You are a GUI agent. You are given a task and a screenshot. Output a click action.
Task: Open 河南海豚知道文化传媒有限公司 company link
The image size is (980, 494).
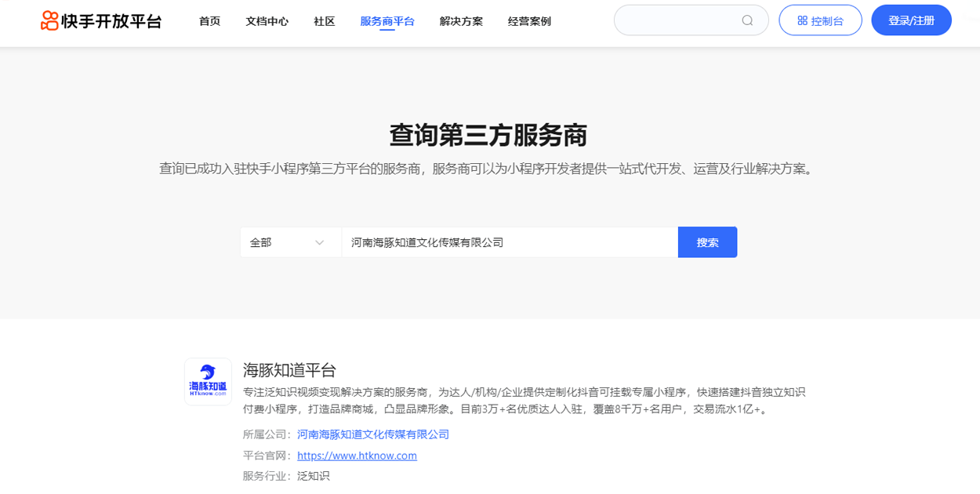tap(373, 434)
